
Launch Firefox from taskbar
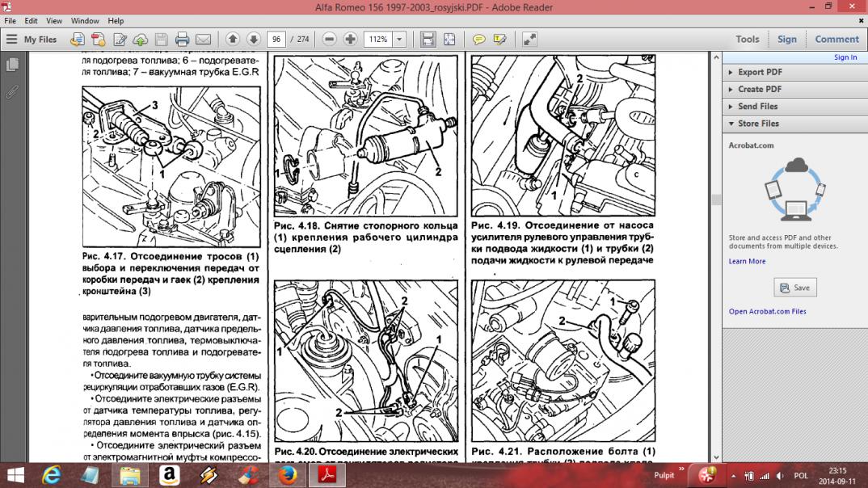coord(287,475)
